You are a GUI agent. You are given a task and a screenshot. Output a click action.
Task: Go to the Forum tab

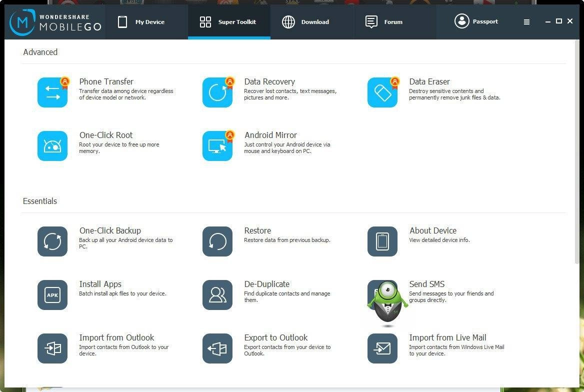(395, 22)
